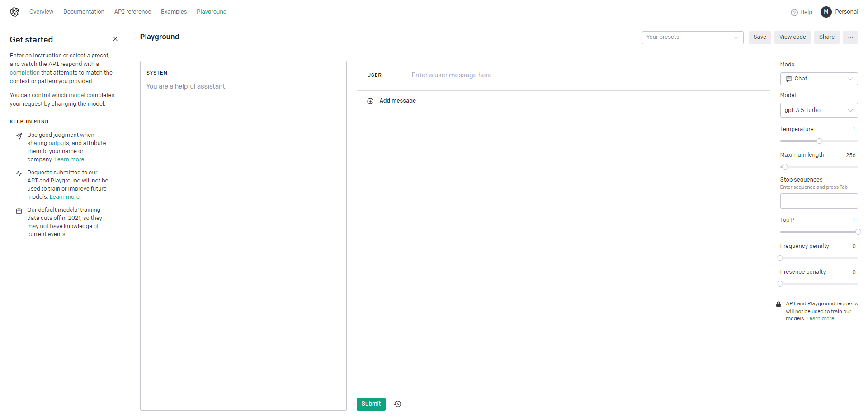This screenshot has height=420, width=868.
Task: Click the lock icon near API privacy note
Action: click(778, 304)
